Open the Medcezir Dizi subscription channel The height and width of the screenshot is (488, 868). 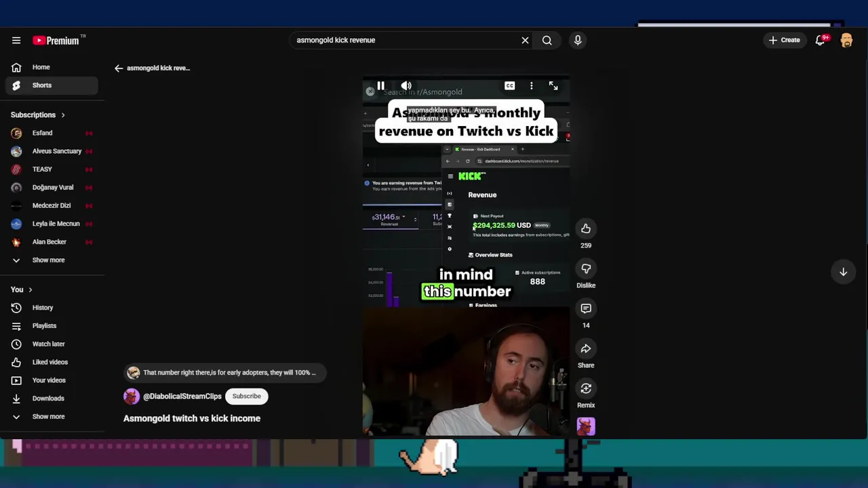coord(52,205)
